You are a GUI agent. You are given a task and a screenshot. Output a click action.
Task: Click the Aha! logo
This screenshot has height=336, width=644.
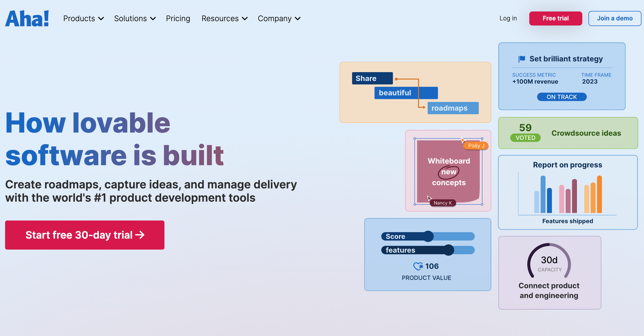coord(27,18)
